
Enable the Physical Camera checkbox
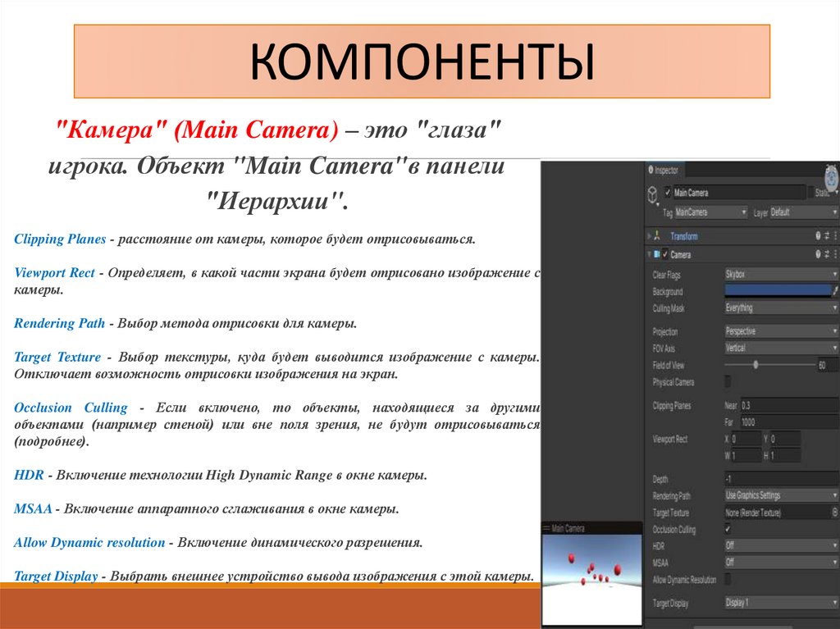tap(728, 381)
